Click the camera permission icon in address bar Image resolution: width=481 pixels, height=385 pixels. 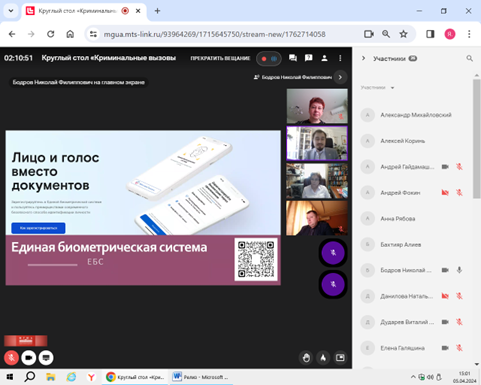coord(369,34)
